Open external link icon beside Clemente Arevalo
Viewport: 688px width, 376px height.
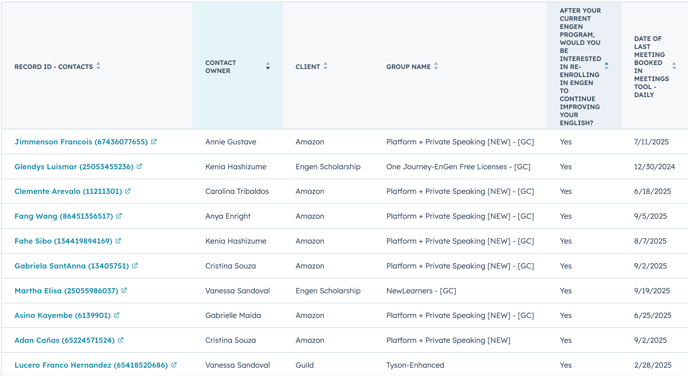tap(128, 191)
